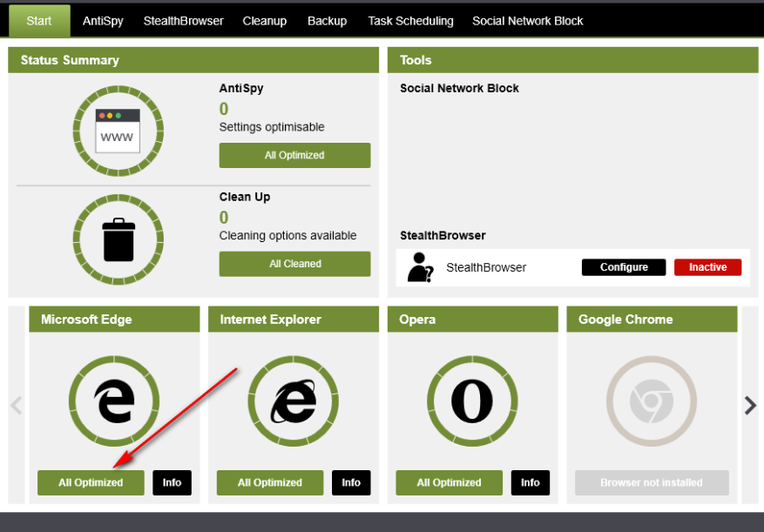This screenshot has width=764, height=532.
Task: Click the Microsoft Edge logo icon
Action: [x=114, y=401]
